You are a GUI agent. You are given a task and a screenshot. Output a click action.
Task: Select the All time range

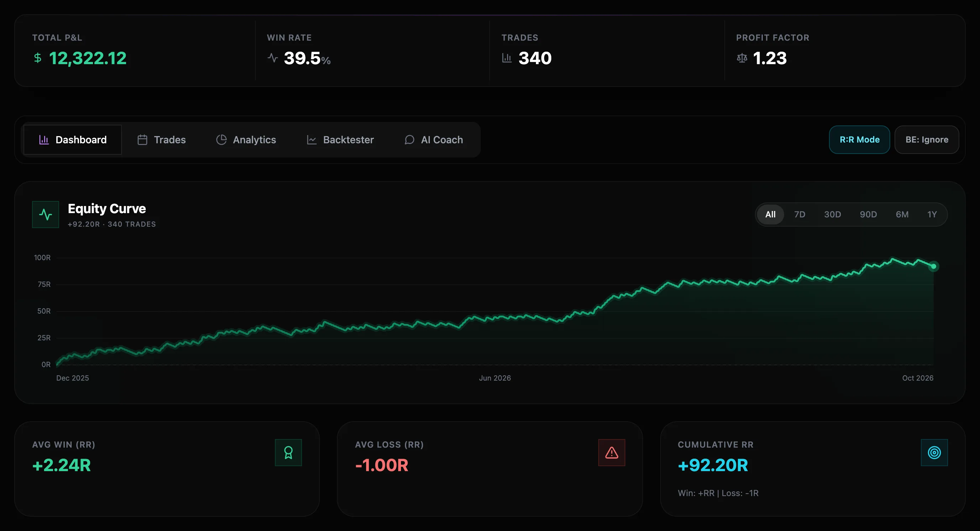[770, 214]
